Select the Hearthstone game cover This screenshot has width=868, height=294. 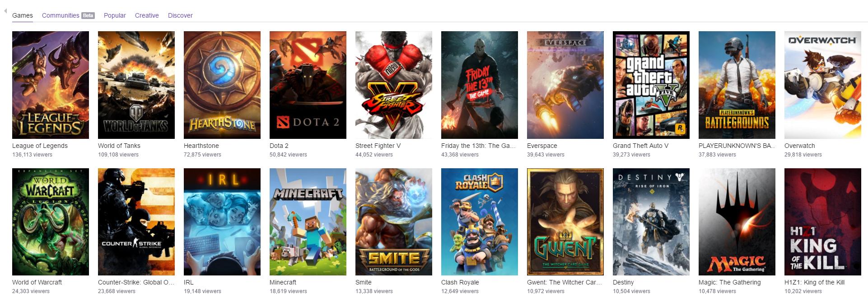[222, 85]
